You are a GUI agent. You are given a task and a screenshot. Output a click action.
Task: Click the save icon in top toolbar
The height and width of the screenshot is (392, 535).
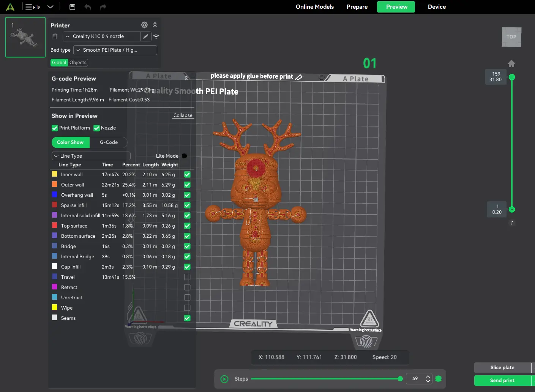click(72, 7)
